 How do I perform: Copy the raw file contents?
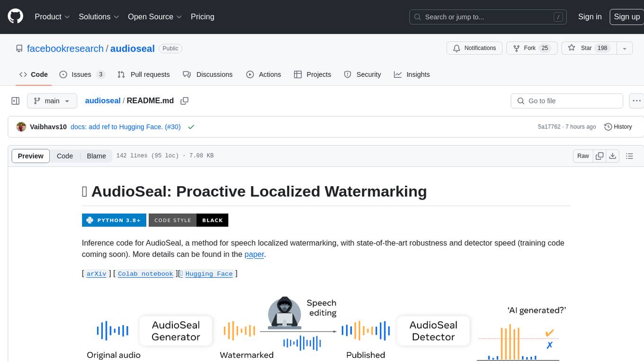pyautogui.click(x=600, y=156)
